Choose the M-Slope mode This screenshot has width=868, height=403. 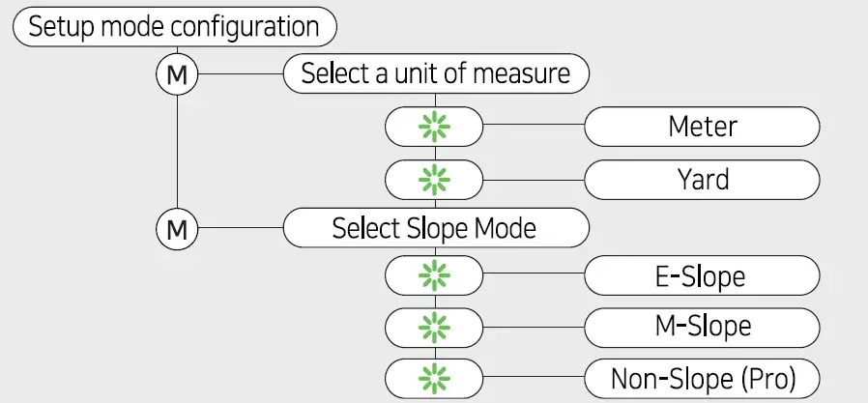point(703,326)
